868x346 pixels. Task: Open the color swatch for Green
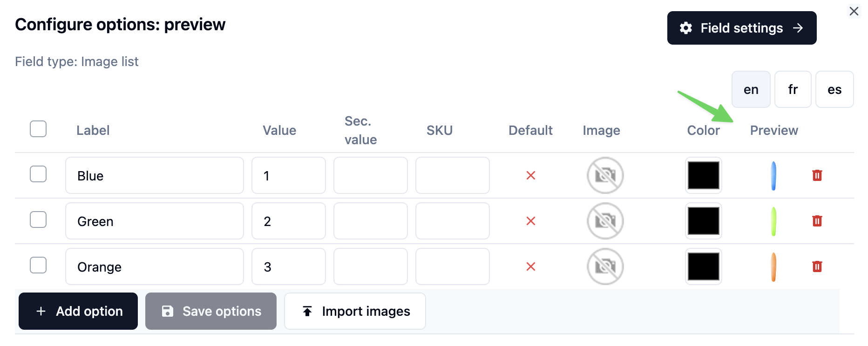[x=703, y=221]
